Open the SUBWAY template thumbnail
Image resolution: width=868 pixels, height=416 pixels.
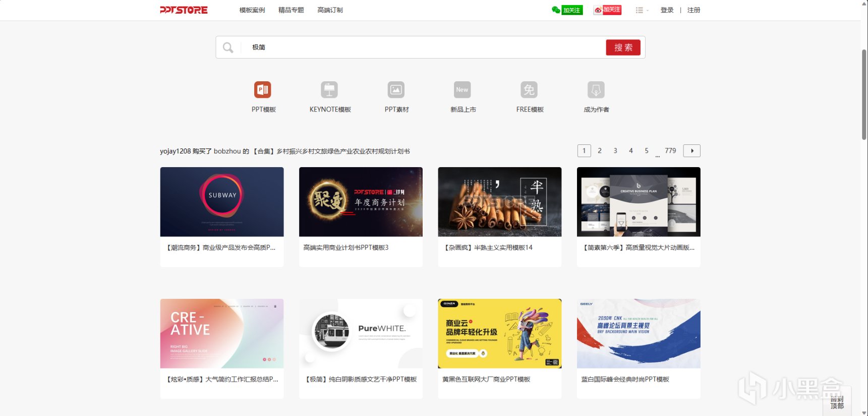point(222,202)
